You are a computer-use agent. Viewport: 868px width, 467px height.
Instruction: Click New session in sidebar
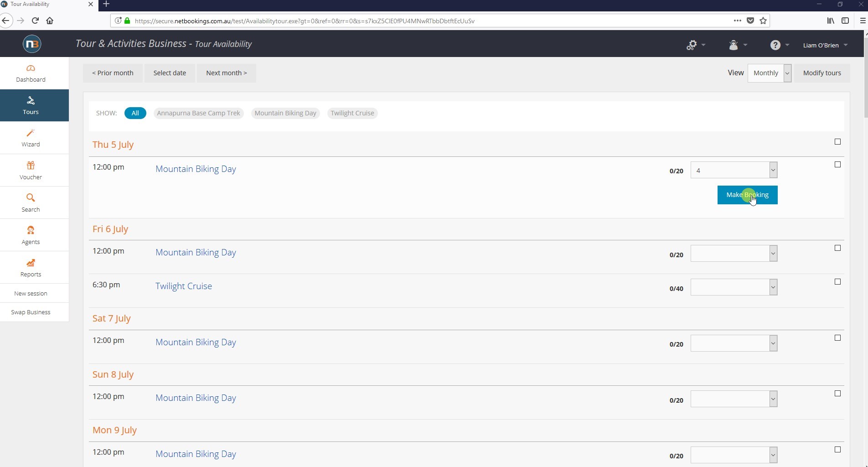click(x=31, y=293)
